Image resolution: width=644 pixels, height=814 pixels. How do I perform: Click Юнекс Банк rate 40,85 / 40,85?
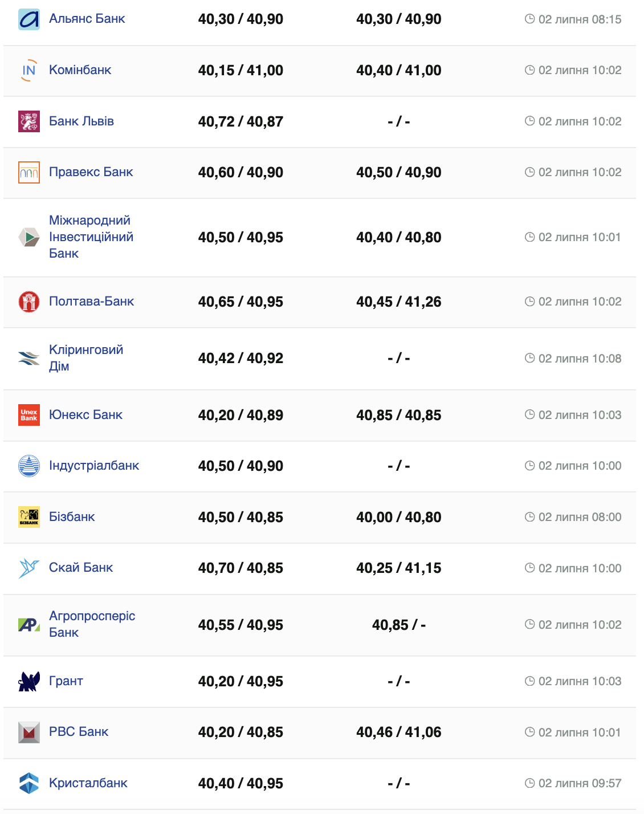(x=398, y=415)
